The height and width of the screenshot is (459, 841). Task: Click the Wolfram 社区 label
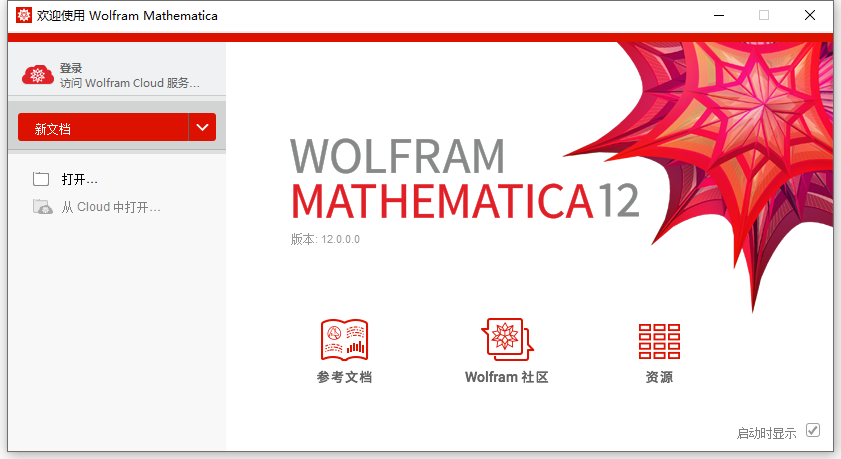[507, 377]
